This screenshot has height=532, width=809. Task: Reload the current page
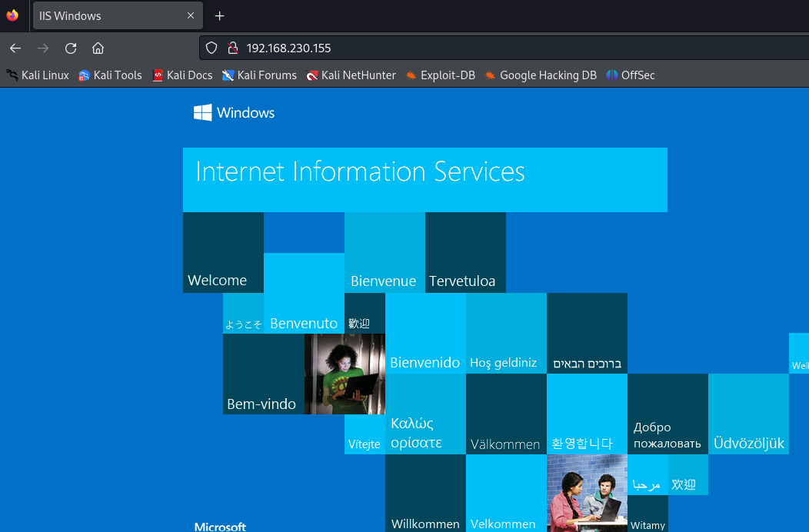71,48
